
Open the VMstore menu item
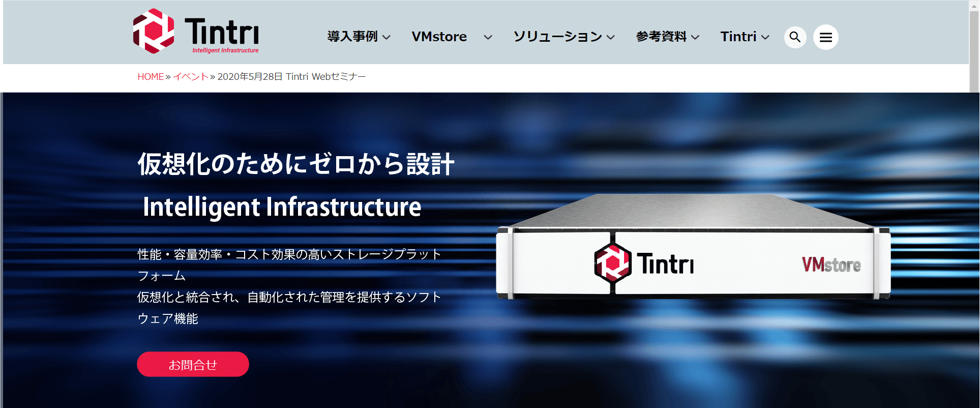coord(439,37)
